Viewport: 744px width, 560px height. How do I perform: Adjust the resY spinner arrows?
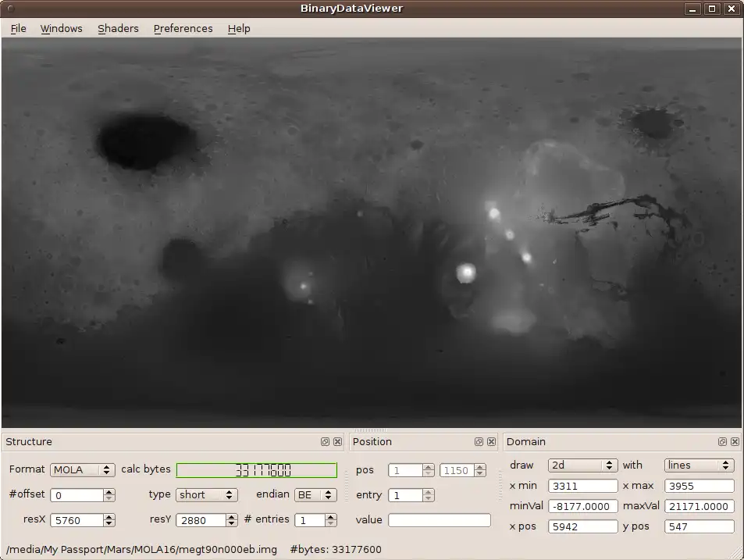(231, 520)
